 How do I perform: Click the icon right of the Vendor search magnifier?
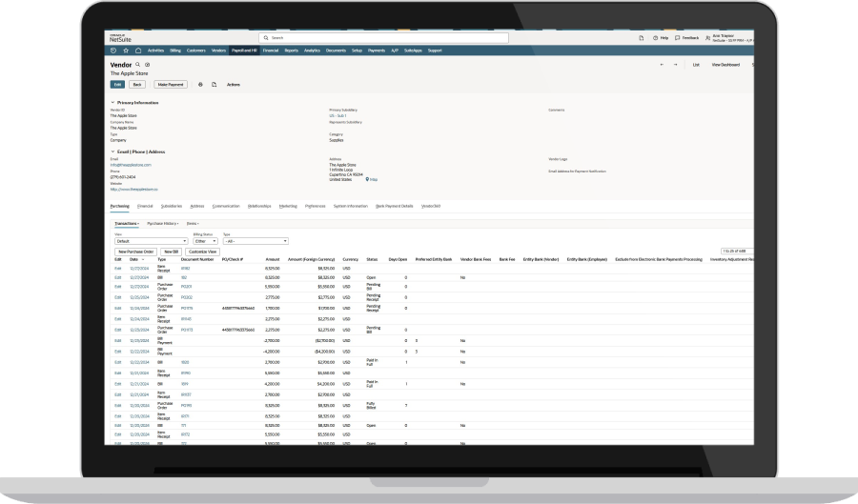tap(147, 65)
